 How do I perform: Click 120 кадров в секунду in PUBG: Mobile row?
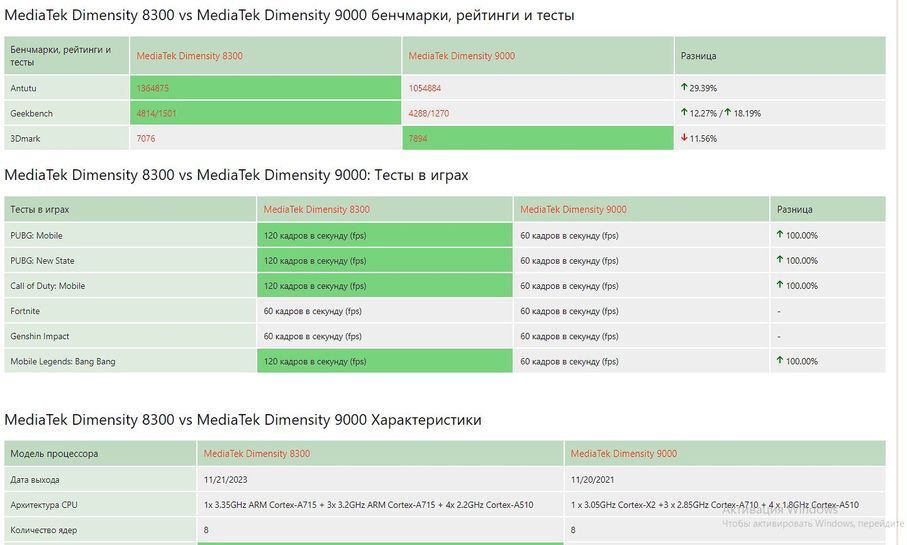(315, 235)
